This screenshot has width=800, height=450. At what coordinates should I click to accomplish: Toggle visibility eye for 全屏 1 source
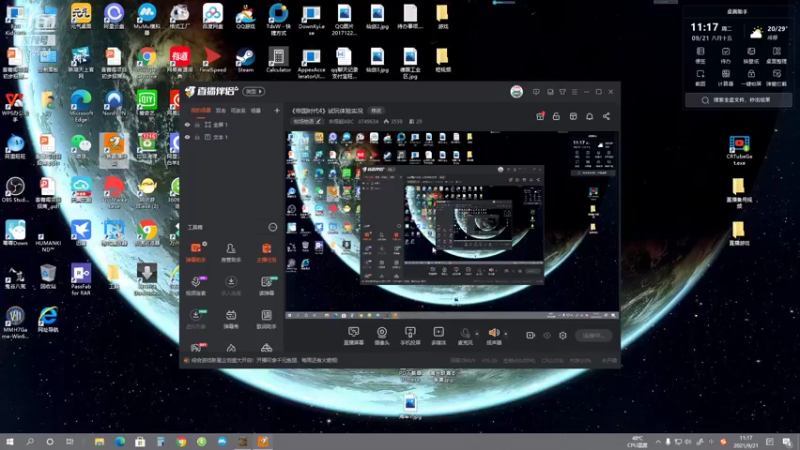[187, 124]
